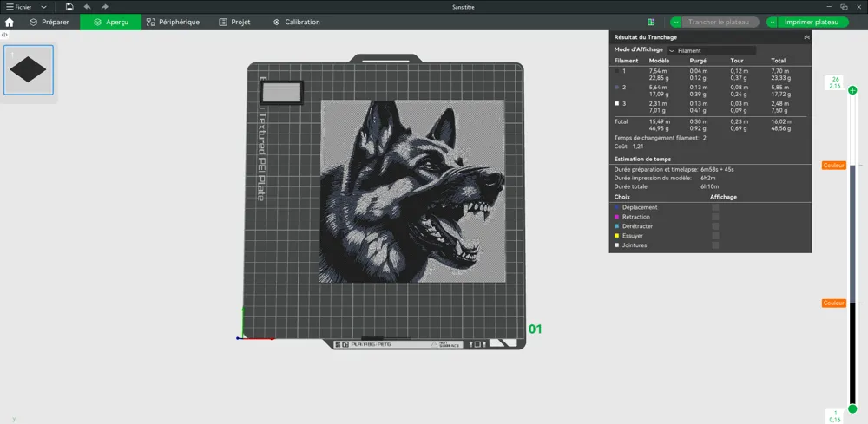Click the green plate layout icon
The height and width of the screenshot is (424, 868).
point(651,23)
